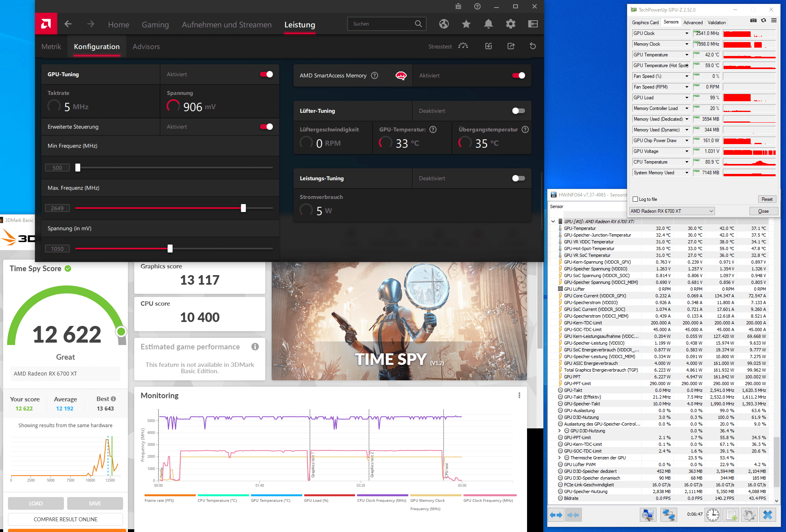Viewport: 786px width, 532px height.
Task: Open favorites star icon in Radeon Software
Action: (466, 24)
